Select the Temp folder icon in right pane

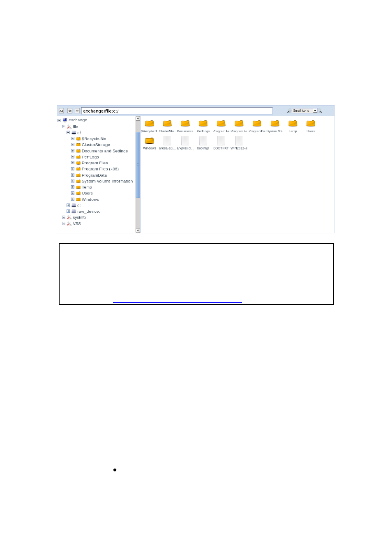click(293, 123)
